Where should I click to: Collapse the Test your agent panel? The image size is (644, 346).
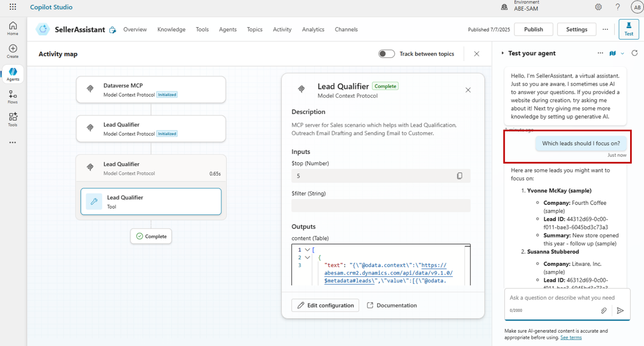pos(503,53)
